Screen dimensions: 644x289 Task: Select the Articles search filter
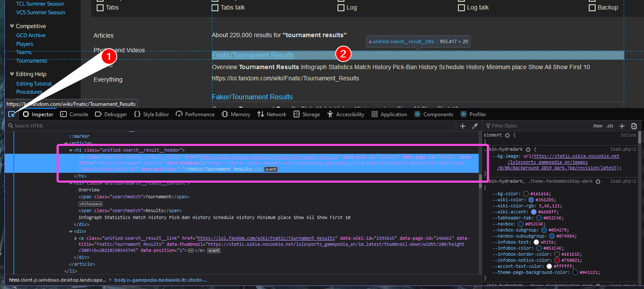click(x=104, y=35)
